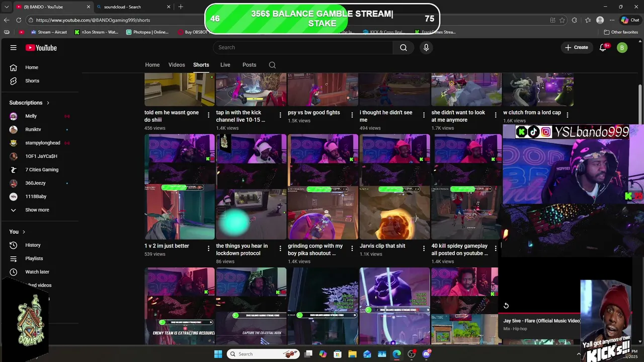Expand the You section chevron
Viewport: 644px width, 362px height.
pos(24,232)
